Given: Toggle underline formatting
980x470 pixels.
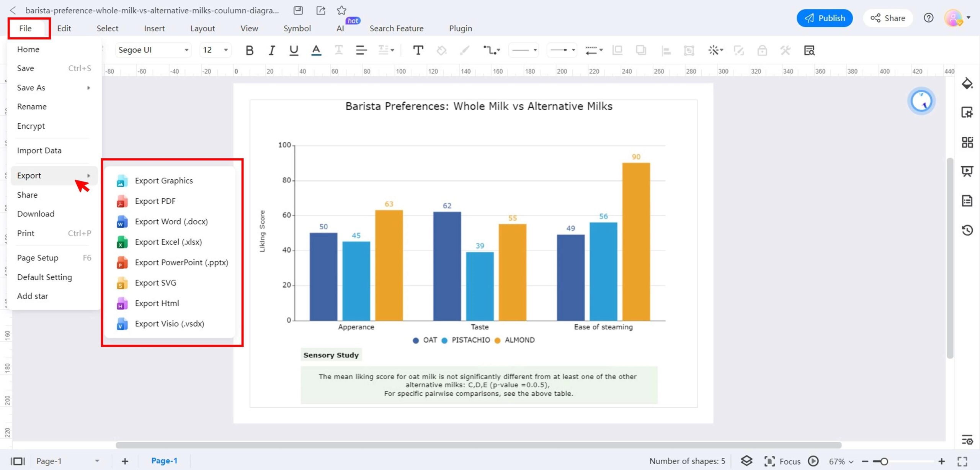Looking at the screenshot, I should (x=293, y=50).
